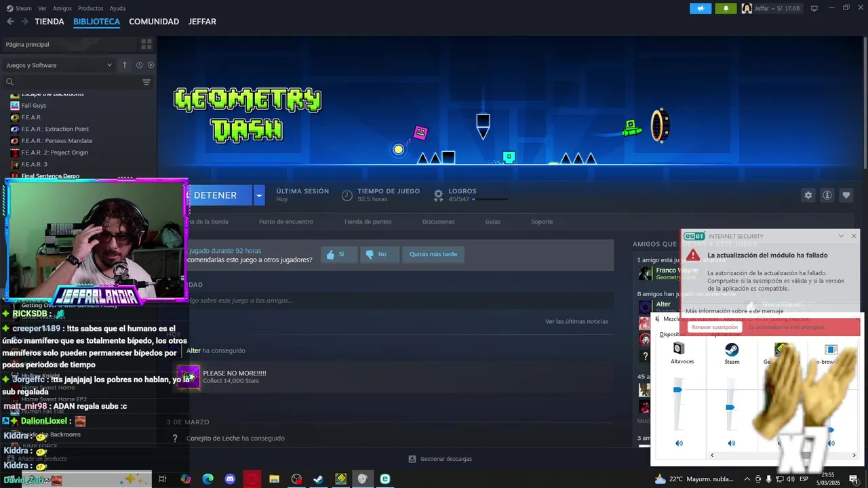The height and width of the screenshot is (488, 868).
Task: Switch to Big Picture mode via monitor icon
Action: click(x=814, y=8)
